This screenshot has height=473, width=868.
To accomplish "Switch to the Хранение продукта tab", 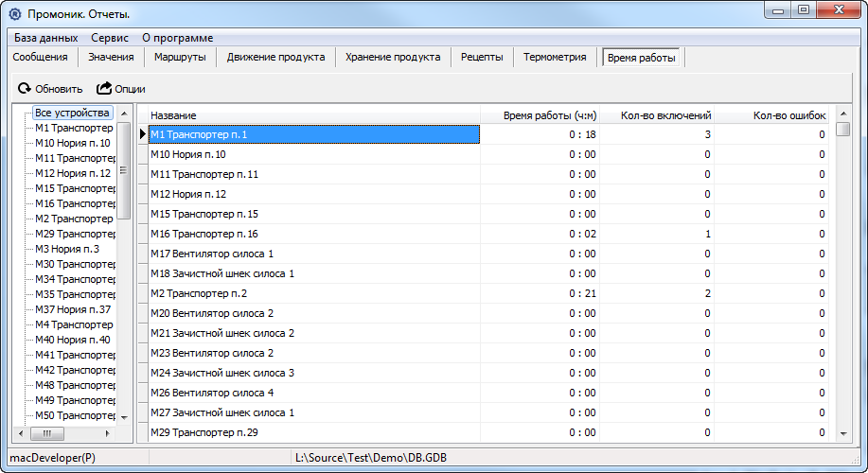I will pos(393,57).
